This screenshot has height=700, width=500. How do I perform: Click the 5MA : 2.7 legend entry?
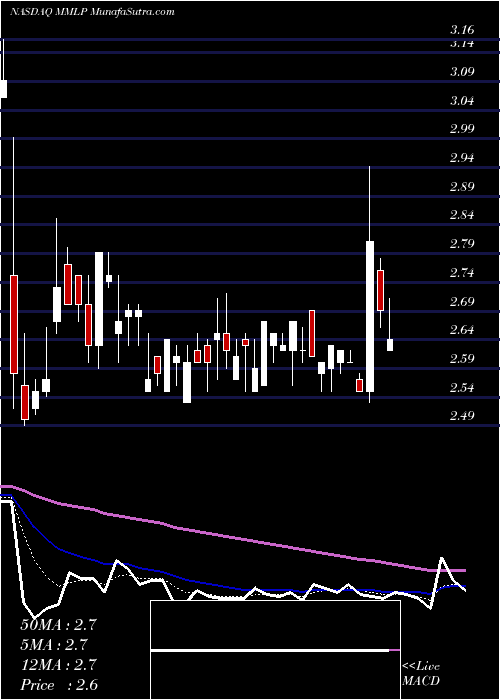(x=54, y=645)
